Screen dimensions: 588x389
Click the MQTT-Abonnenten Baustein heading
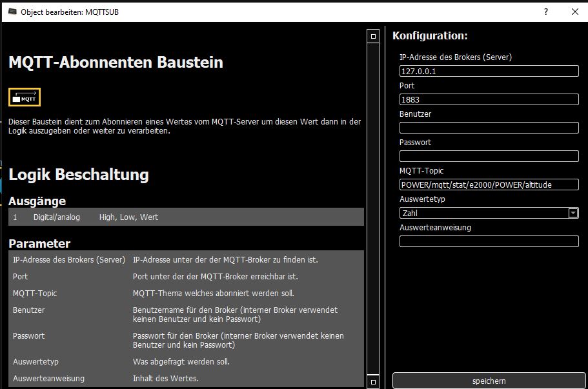pyautogui.click(x=116, y=63)
